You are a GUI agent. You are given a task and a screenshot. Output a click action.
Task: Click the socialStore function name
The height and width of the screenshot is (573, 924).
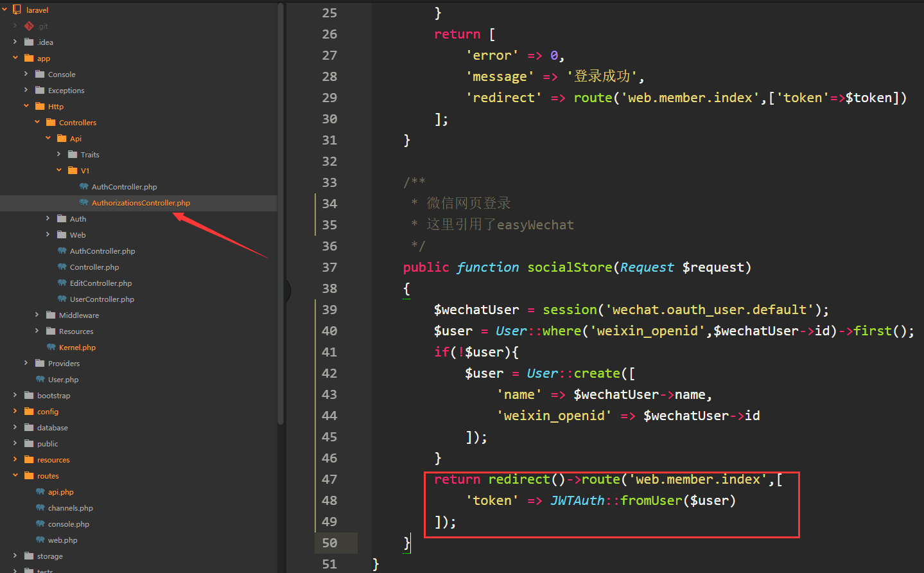[x=570, y=267]
